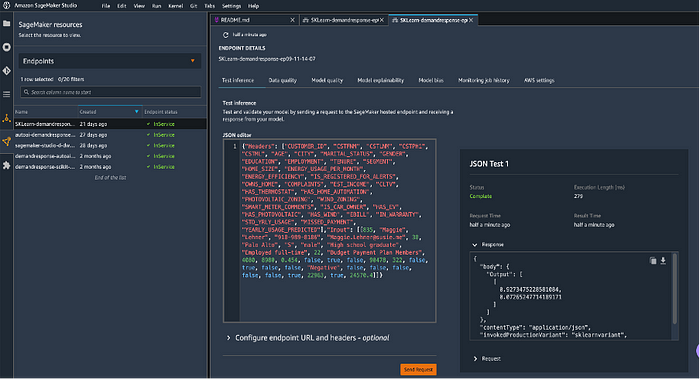Open SageMaker components and registries icon
This screenshot has width=700, height=379.
pyautogui.click(x=6, y=118)
